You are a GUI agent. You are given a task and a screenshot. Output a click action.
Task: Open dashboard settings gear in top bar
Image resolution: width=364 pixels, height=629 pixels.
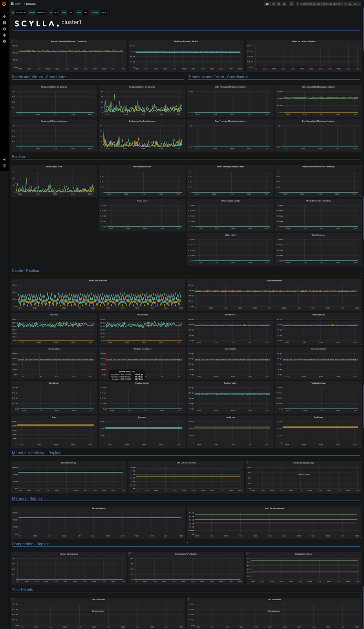pyautogui.click(x=284, y=4)
